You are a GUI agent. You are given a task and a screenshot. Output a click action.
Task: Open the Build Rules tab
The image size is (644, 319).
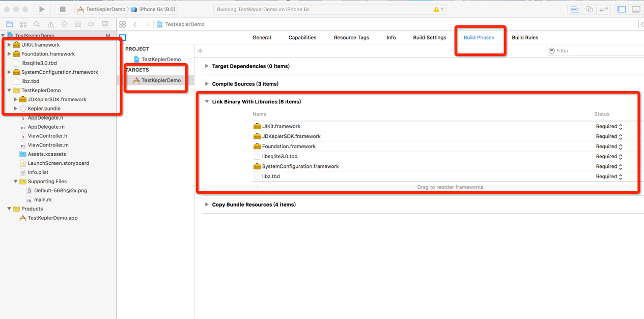pyautogui.click(x=525, y=38)
